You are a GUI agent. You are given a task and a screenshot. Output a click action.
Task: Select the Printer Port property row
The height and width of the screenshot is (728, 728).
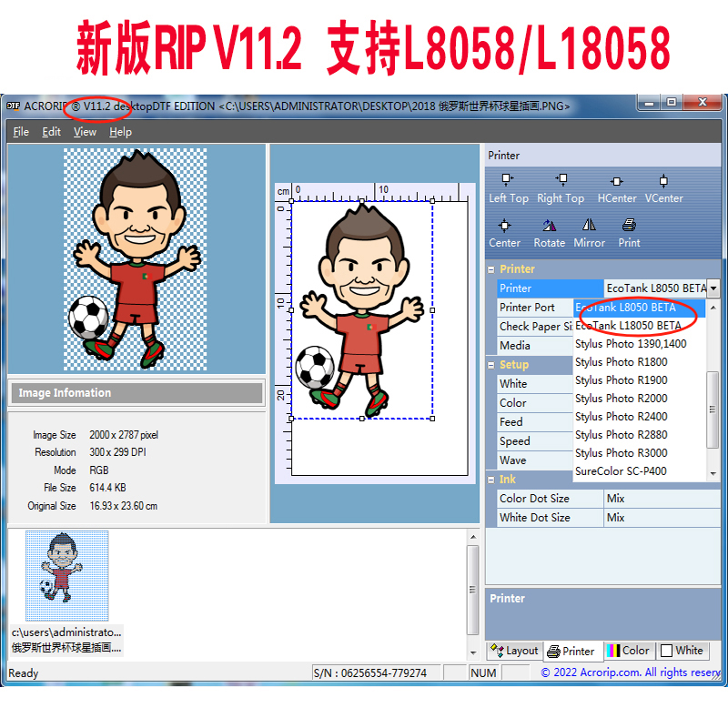coord(535,308)
